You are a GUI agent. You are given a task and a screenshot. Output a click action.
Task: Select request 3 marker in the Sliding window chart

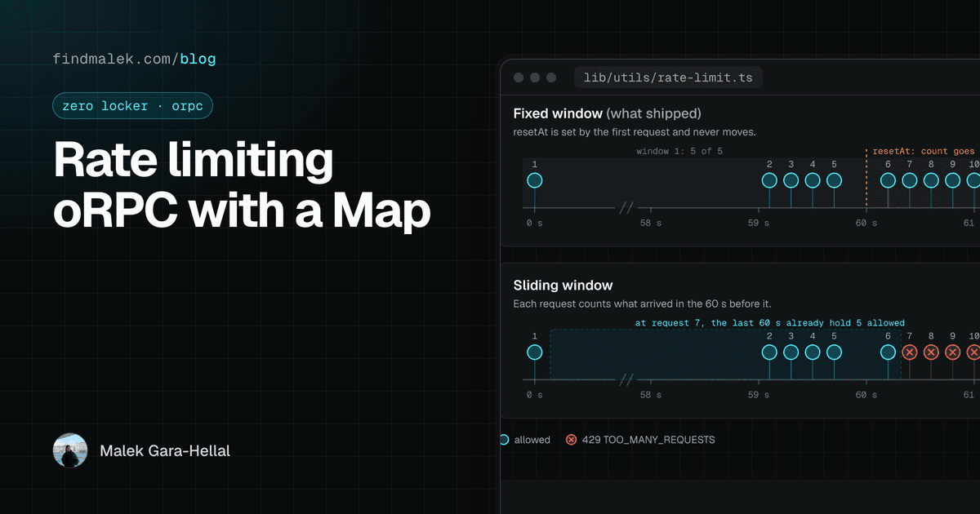pos(791,352)
